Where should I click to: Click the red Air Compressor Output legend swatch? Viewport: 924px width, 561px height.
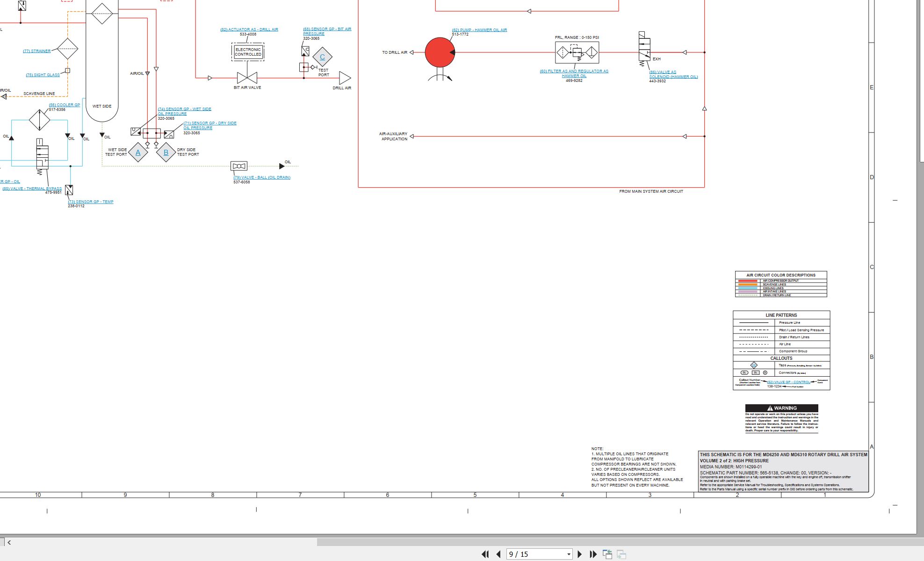747,281
